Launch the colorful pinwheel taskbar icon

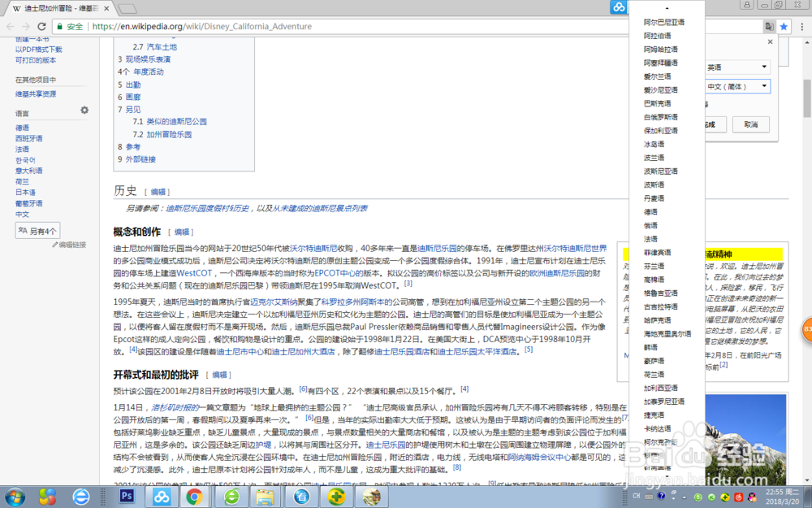(48, 497)
